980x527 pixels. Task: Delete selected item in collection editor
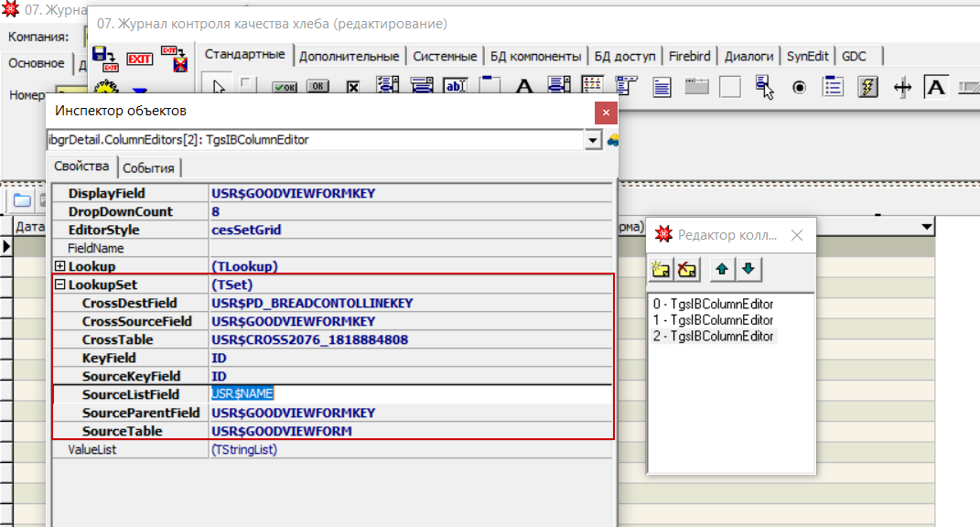point(686,269)
